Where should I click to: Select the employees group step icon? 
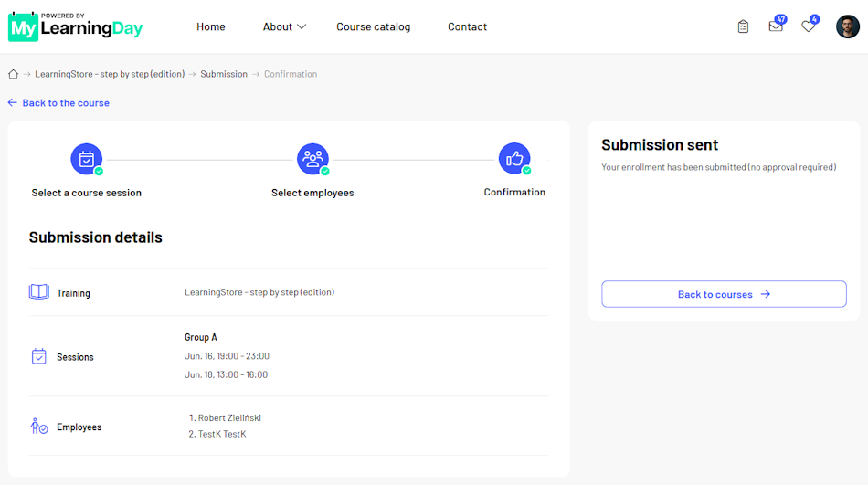[x=312, y=159]
